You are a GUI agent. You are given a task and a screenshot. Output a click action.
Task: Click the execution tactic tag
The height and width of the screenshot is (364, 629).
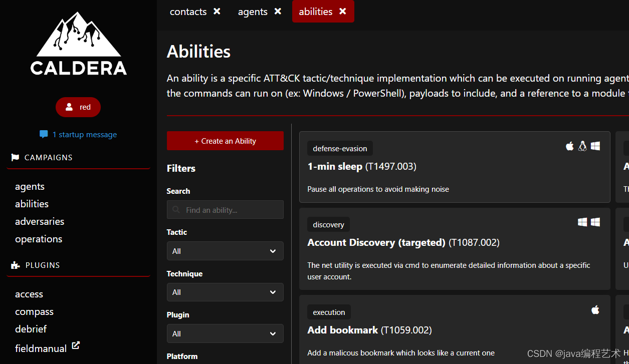(329, 312)
